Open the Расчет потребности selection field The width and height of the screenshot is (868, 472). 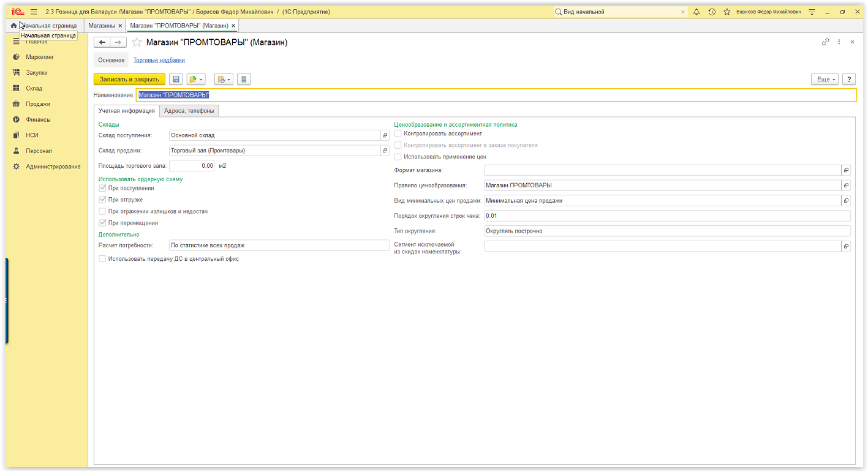click(279, 245)
